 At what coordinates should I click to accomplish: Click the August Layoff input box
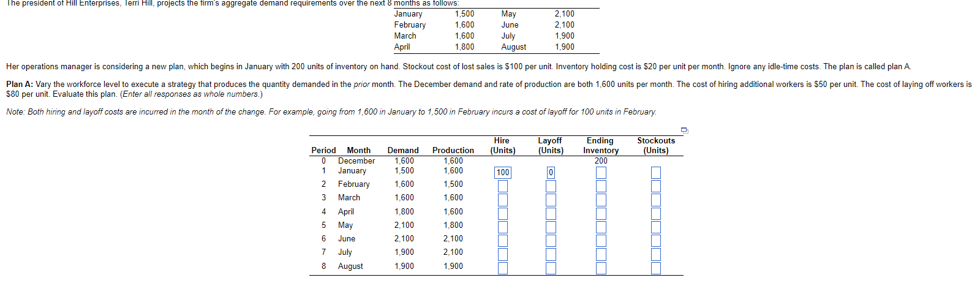(x=551, y=268)
